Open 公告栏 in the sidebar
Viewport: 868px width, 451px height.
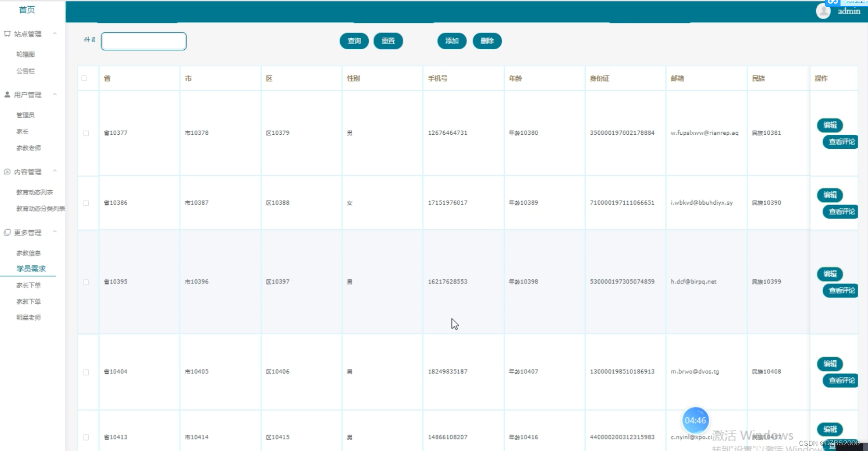pos(25,71)
